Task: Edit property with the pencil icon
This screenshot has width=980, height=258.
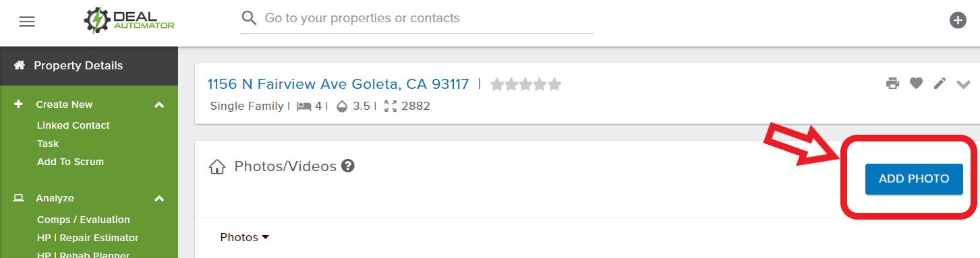Action: point(940,84)
